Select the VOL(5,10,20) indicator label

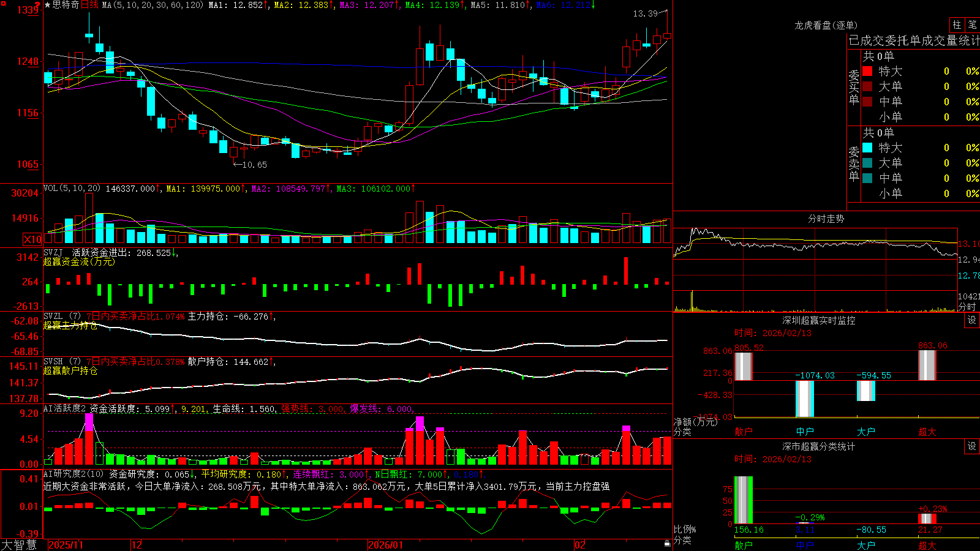(x=72, y=189)
